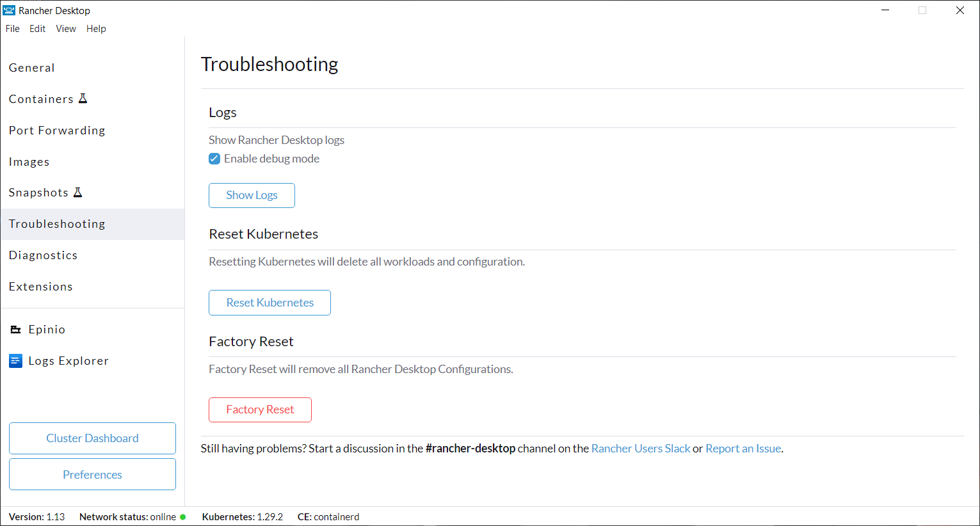The width and height of the screenshot is (980, 526).
Task: Click the Logs section heading
Action: click(x=223, y=113)
